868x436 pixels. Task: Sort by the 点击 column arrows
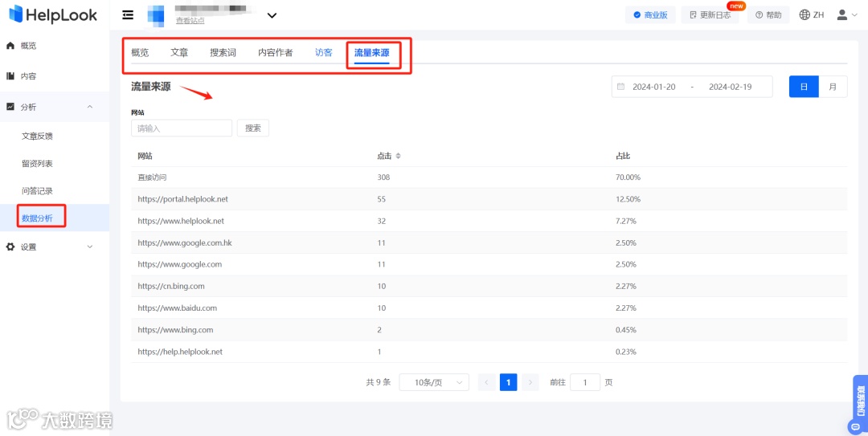coord(398,156)
